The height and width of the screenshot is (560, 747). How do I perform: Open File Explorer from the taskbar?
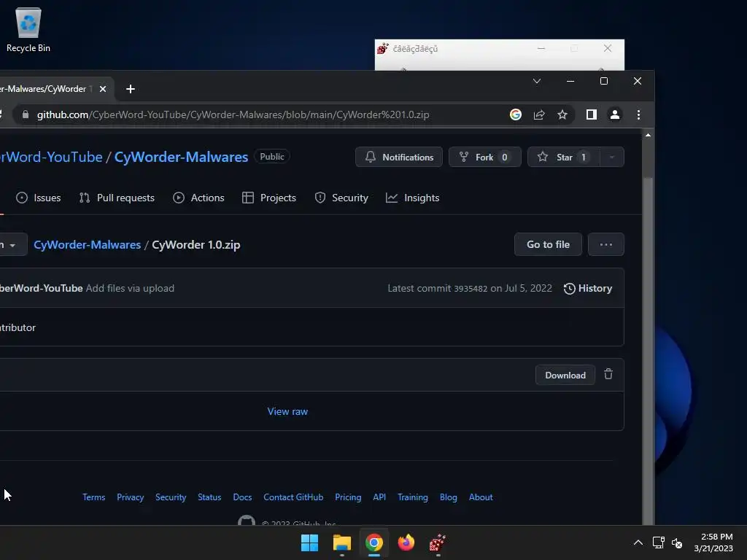click(x=341, y=542)
